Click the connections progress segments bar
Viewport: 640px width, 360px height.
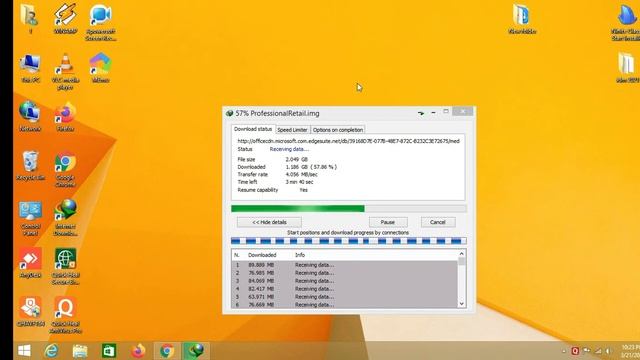click(x=349, y=241)
